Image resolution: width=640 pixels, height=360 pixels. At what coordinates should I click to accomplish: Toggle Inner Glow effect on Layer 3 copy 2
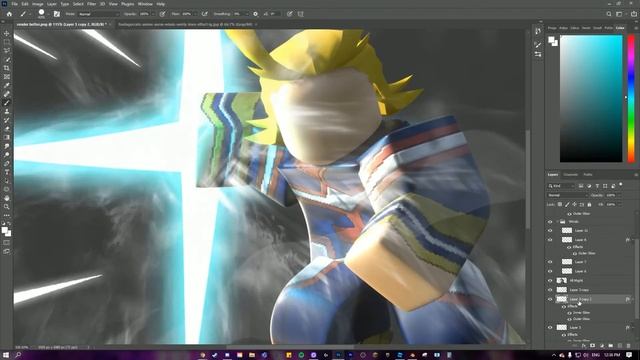tap(569, 313)
